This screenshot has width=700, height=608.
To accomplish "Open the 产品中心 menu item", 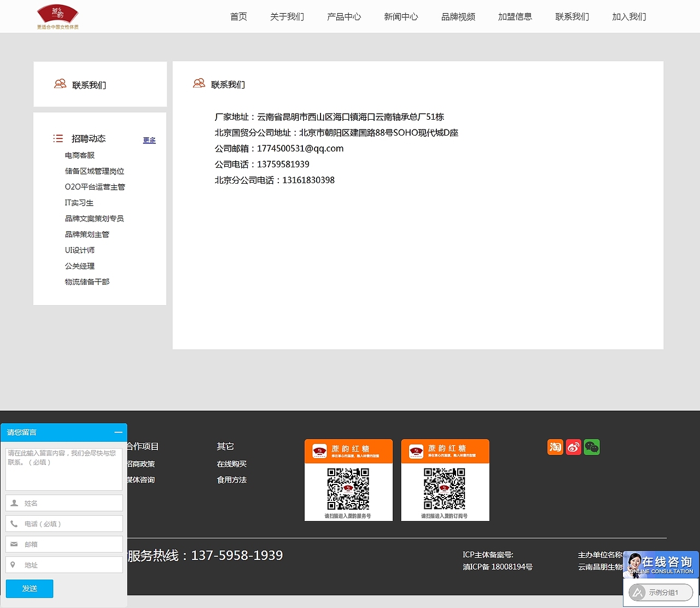I will (x=344, y=16).
